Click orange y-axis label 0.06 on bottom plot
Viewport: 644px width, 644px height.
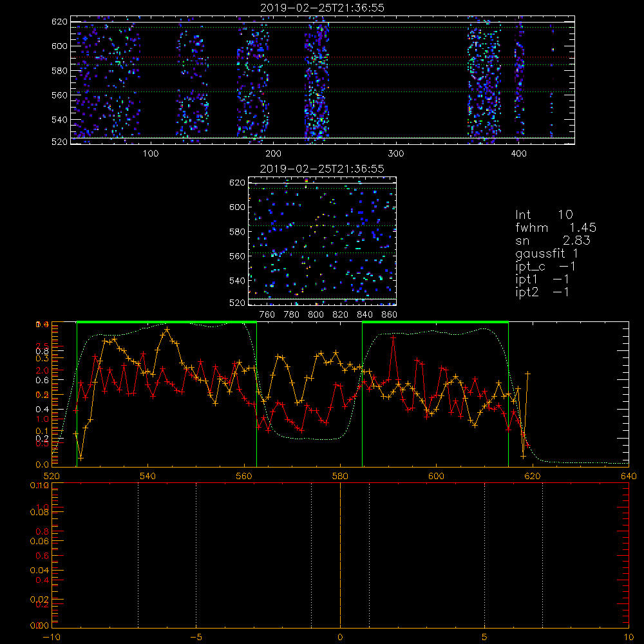[x=39, y=542]
